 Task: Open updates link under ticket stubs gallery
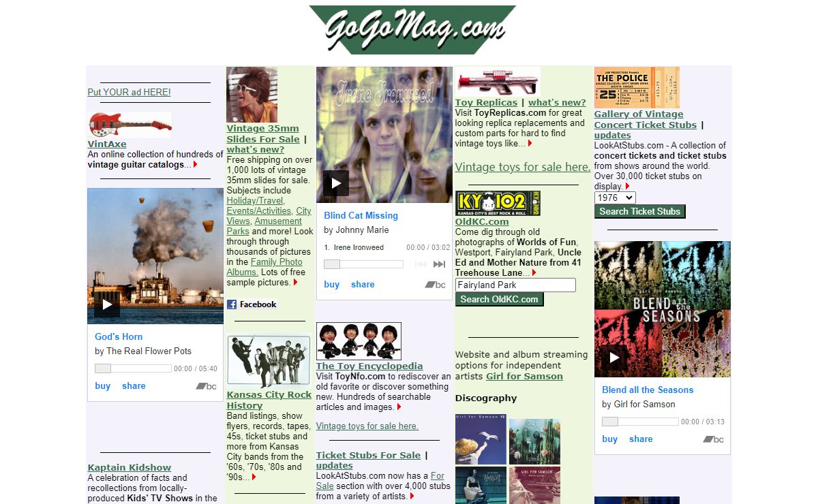[612, 135]
